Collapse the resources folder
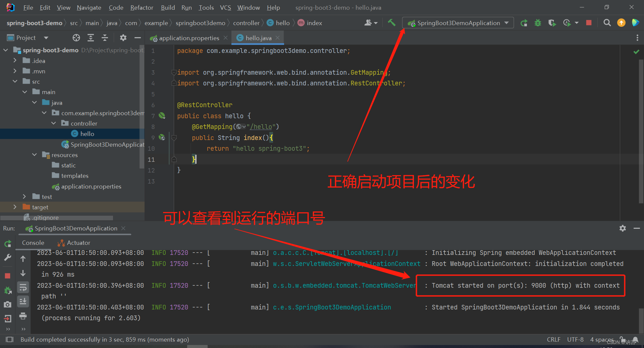The height and width of the screenshot is (348, 644). pyautogui.click(x=34, y=155)
